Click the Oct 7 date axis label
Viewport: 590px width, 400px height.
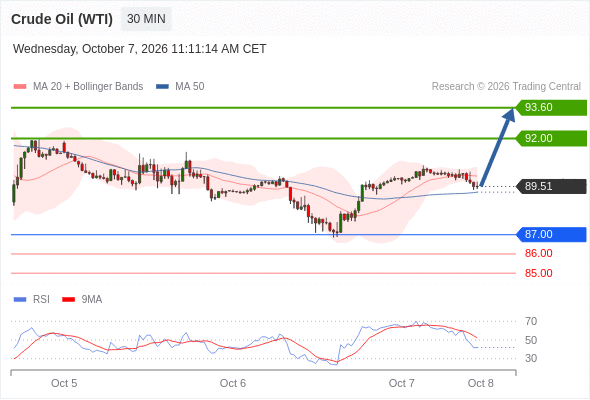(x=401, y=383)
